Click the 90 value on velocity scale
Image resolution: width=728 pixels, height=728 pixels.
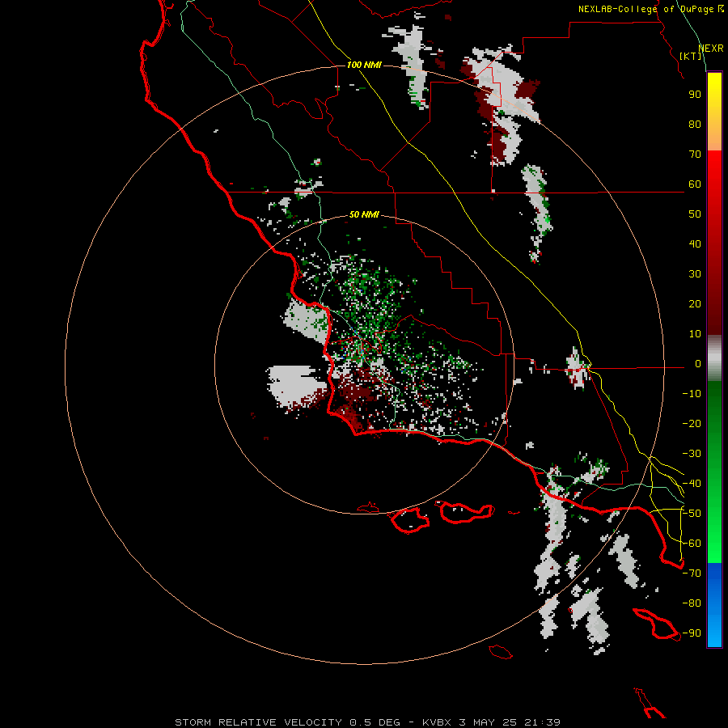695,95
